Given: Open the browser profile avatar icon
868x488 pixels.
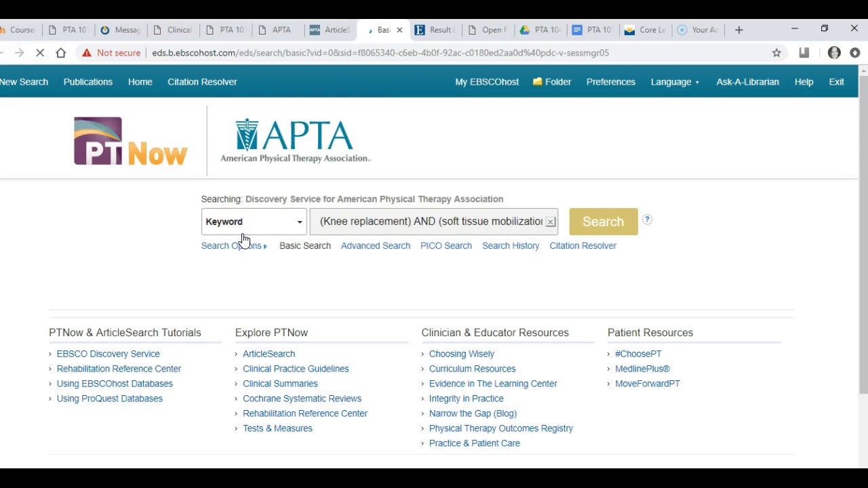Looking at the screenshot, I should (x=834, y=53).
